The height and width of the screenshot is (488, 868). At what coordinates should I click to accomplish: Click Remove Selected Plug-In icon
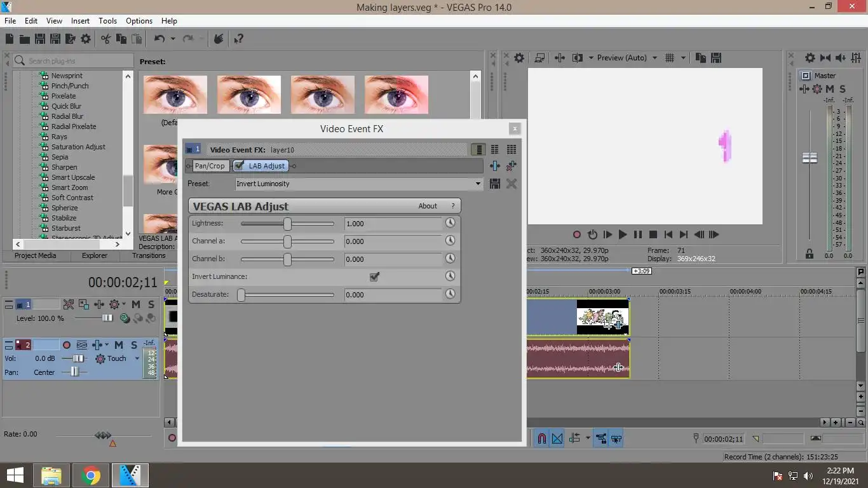click(x=512, y=166)
